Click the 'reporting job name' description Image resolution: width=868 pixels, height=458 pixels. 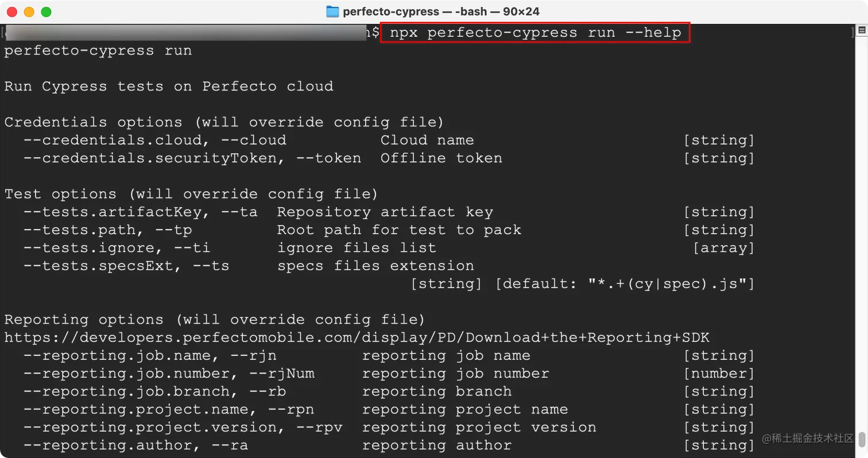pos(446,355)
